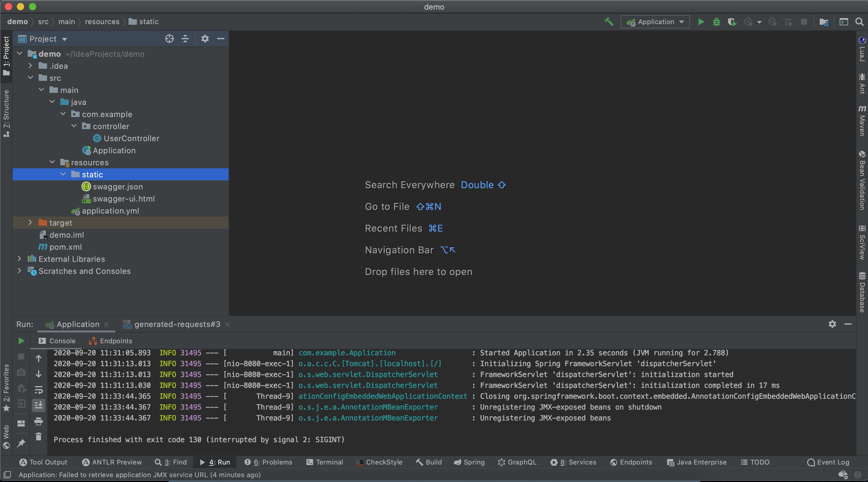
Task: Click the green Run Application button in toolbar
Action: pos(701,22)
